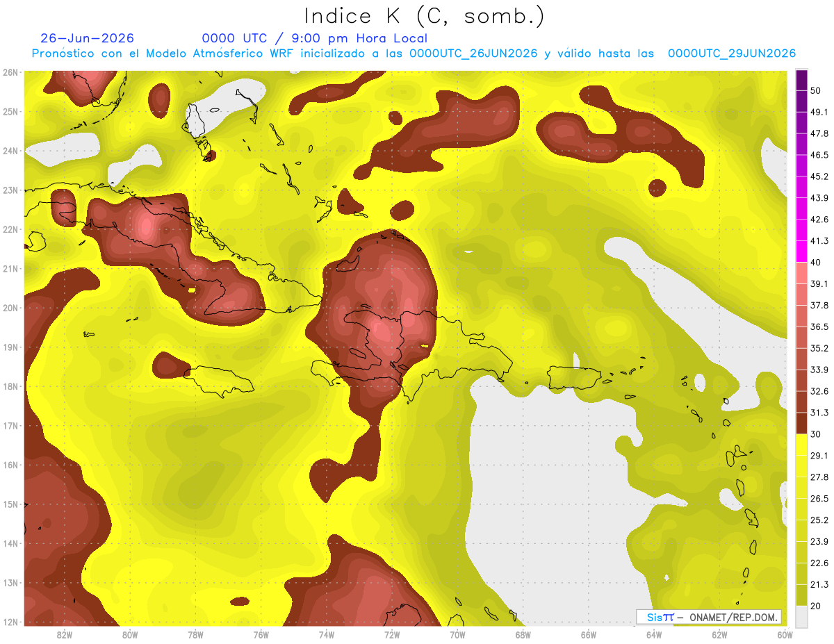Screen dimensions: 834x644
Task: Click the longitude label '62W'
Action: point(720,634)
